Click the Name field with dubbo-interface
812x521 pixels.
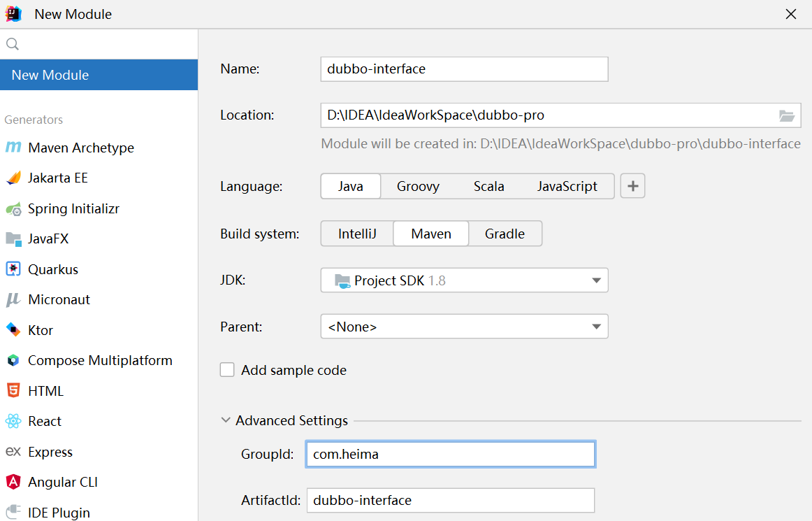click(x=464, y=69)
